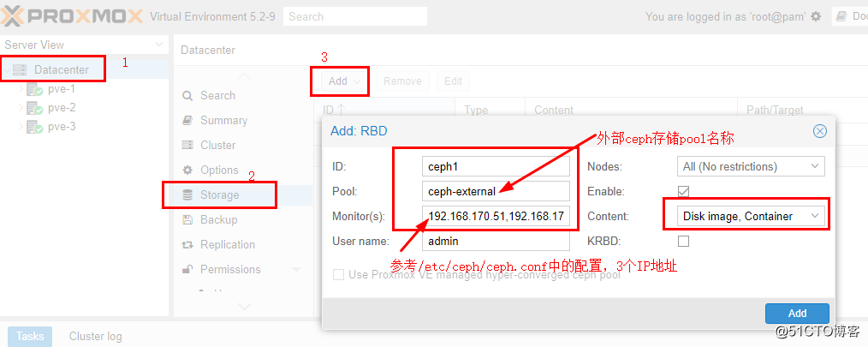Sort by the Path/Target column header
Screen dimensions: 868x347
click(x=803, y=110)
